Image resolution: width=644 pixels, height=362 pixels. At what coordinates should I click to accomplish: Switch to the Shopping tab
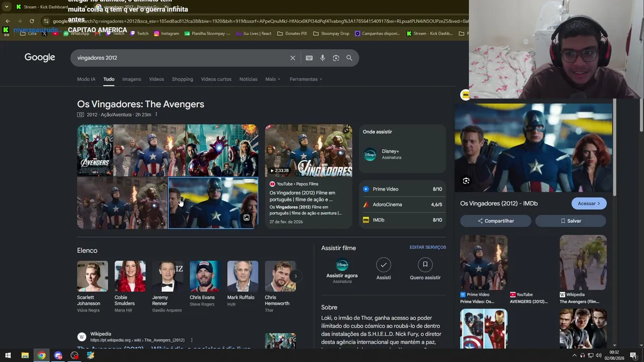pyautogui.click(x=183, y=79)
